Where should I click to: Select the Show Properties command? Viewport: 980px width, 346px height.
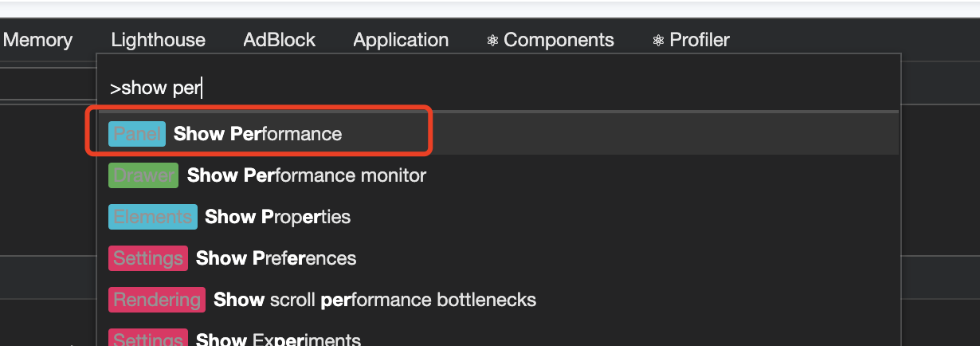click(x=277, y=217)
